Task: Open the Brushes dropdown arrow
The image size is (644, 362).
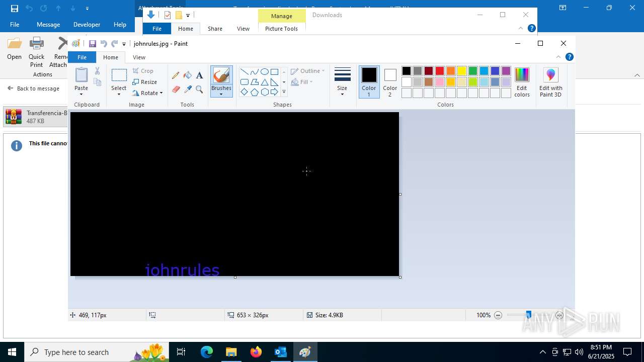Action: [221, 94]
